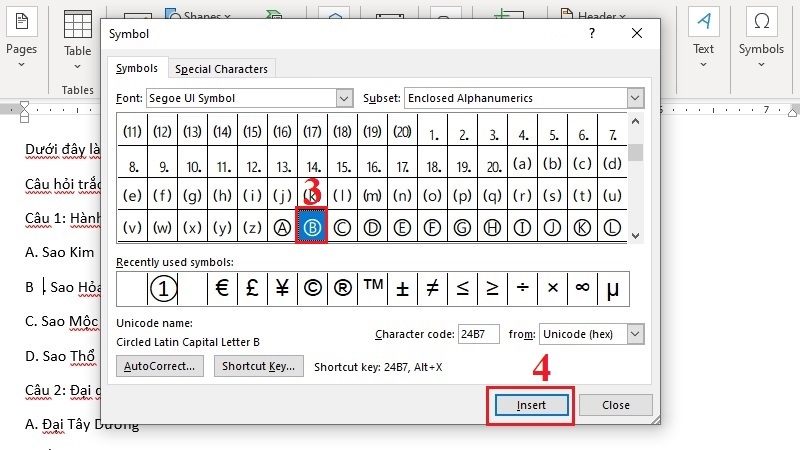Switch to the Symbols tab
Image resolution: width=800 pixels, height=450 pixels.
click(x=136, y=68)
